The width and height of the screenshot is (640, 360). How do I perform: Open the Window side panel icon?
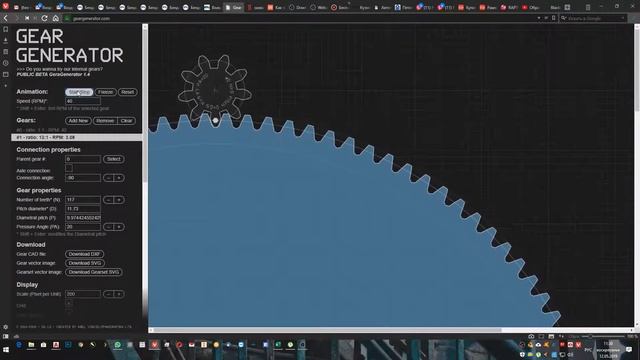coord(5,74)
